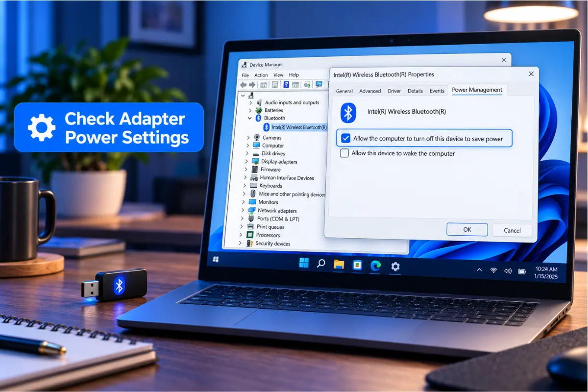Click the Properties sheet icon in the toolbar
This screenshot has width=588, height=392.
275,85
